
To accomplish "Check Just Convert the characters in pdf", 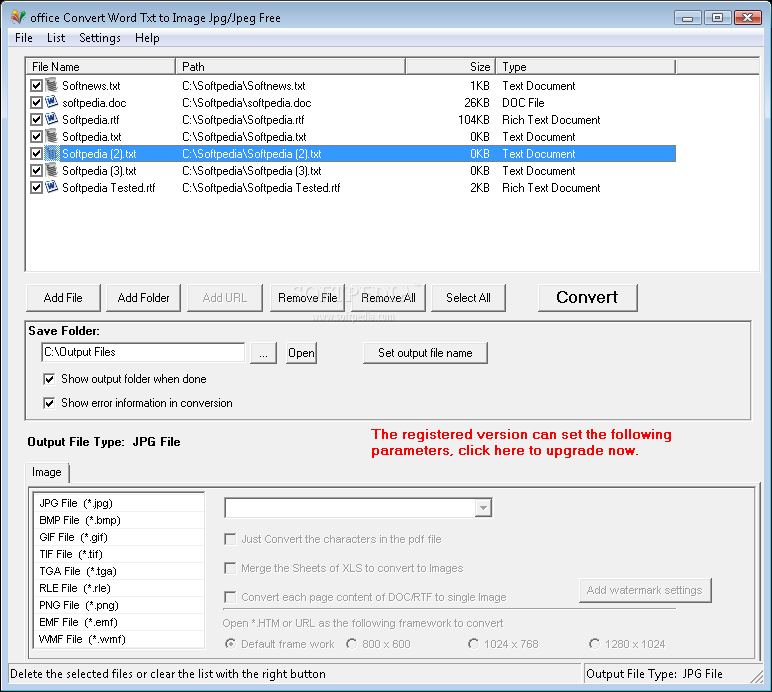I will pyautogui.click(x=230, y=539).
